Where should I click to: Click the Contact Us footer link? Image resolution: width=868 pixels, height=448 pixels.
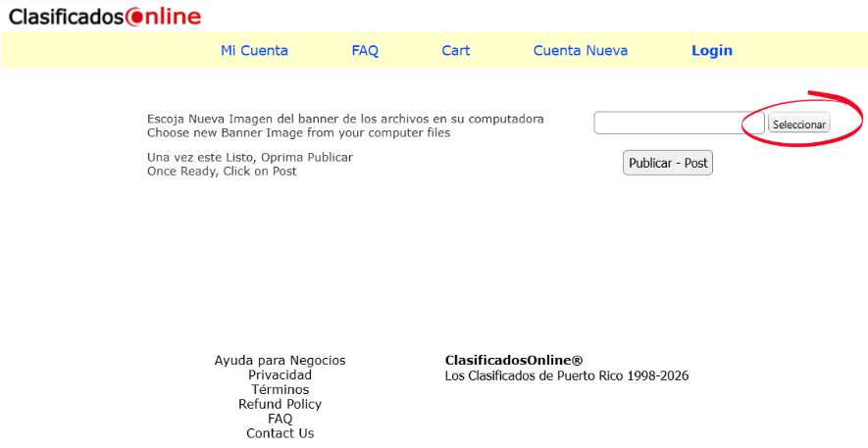pyautogui.click(x=280, y=432)
